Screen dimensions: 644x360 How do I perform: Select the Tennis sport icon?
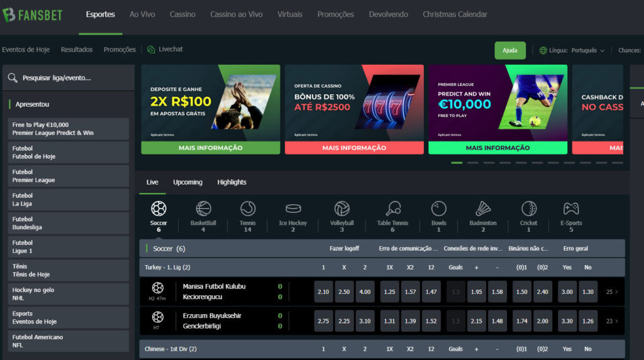tap(248, 209)
